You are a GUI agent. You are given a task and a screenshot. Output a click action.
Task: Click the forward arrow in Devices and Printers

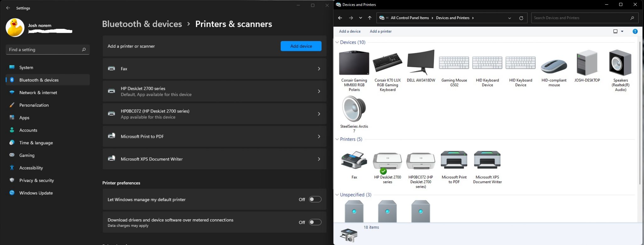[351, 18]
